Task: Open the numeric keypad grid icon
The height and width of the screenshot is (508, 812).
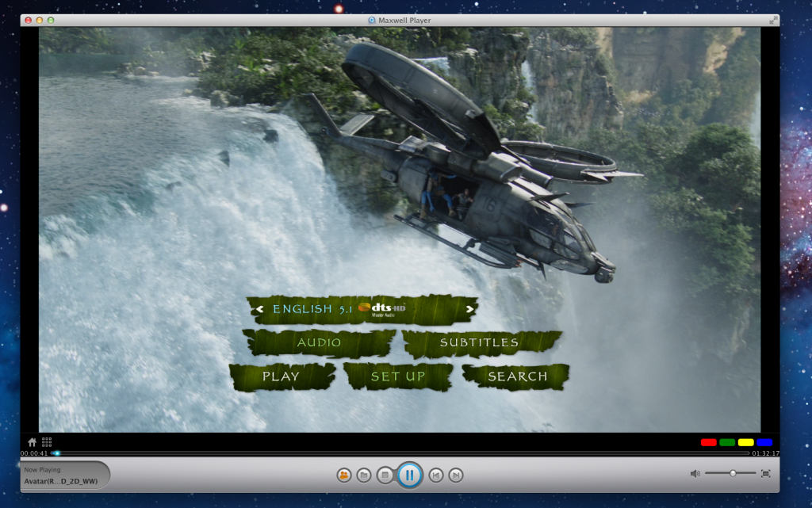Action: (47, 441)
